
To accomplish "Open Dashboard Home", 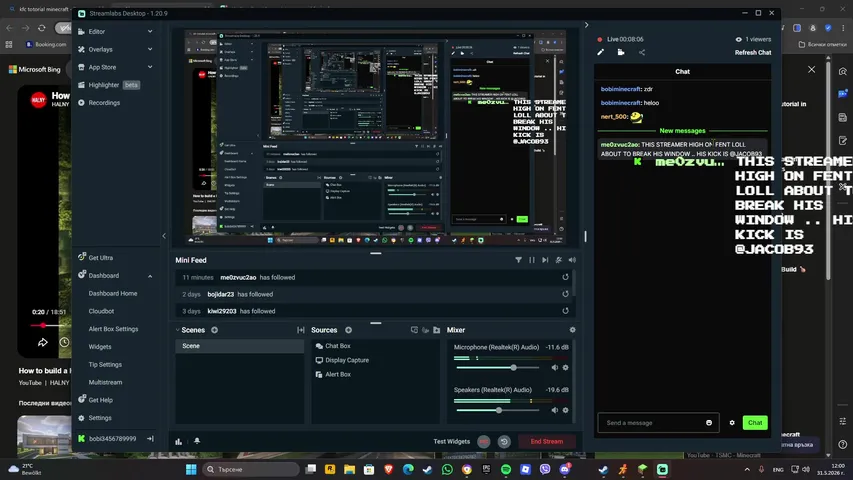I will (113, 293).
